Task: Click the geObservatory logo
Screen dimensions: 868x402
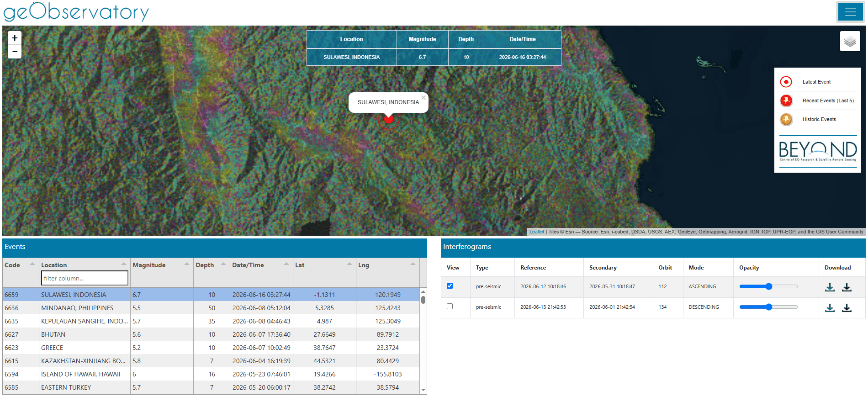Action: point(76,11)
